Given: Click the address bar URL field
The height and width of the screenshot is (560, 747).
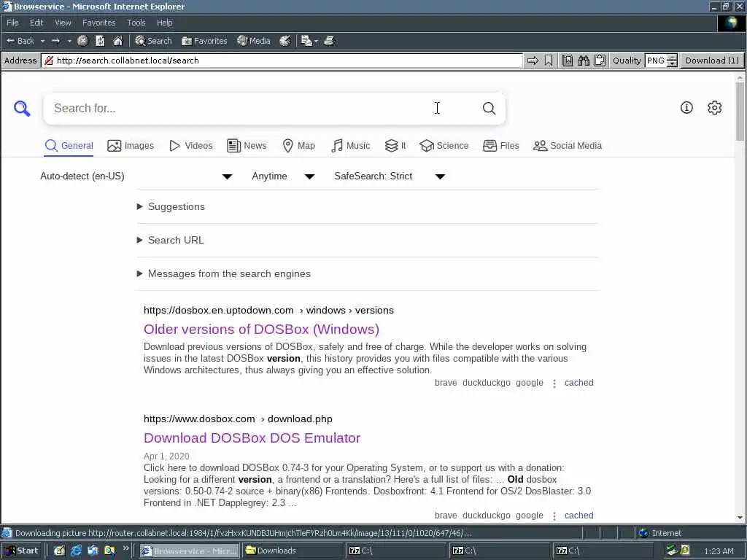Looking at the screenshot, I should (x=282, y=61).
